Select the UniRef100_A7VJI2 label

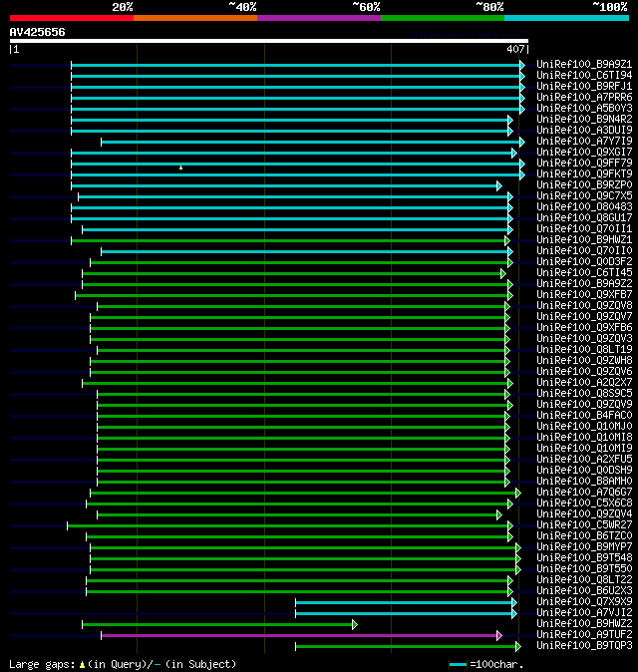(584, 612)
